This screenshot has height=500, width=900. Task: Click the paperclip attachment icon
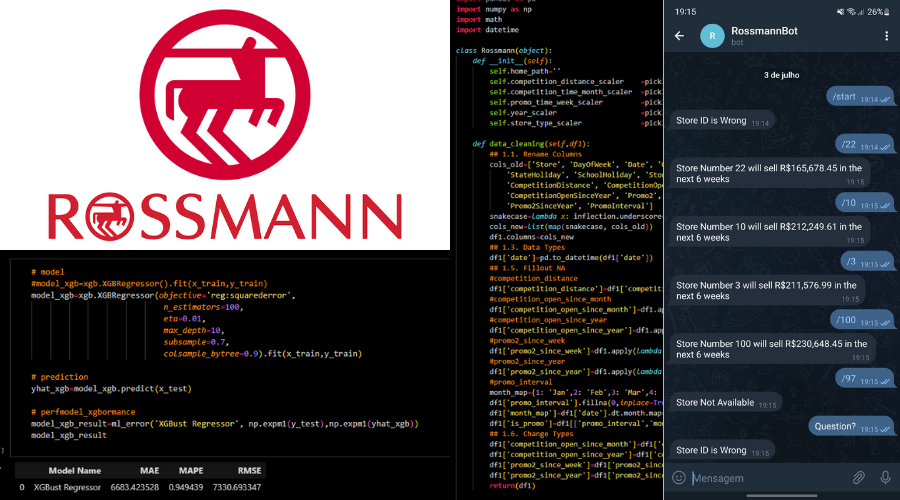[x=858, y=478]
